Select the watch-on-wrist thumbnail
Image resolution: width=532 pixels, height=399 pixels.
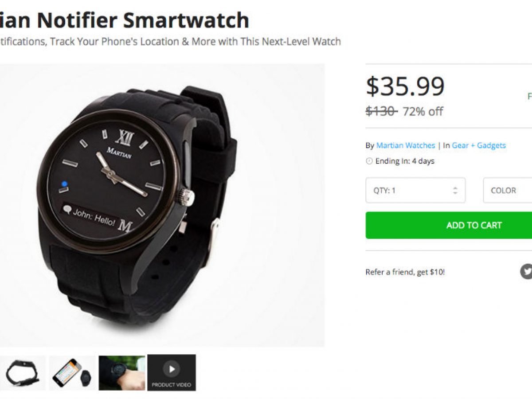tap(122, 373)
